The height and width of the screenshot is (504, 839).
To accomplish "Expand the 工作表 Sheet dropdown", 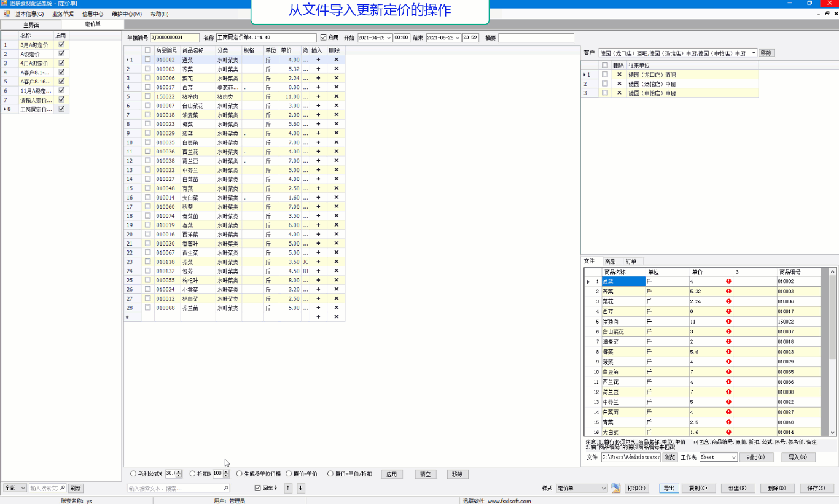I will tap(734, 457).
